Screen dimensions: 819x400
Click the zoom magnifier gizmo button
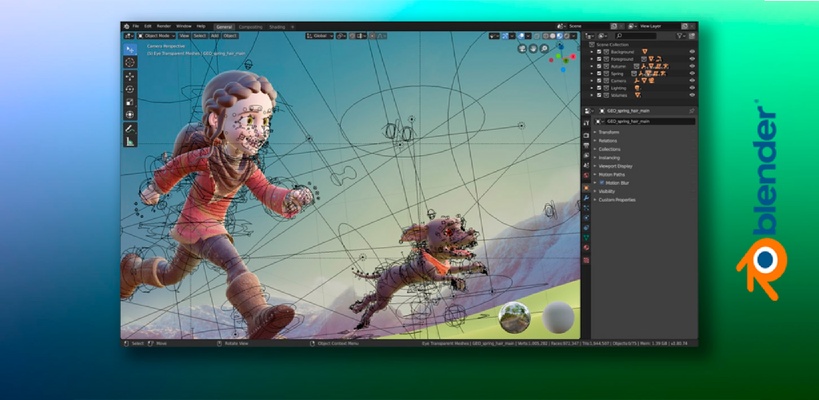544,48
